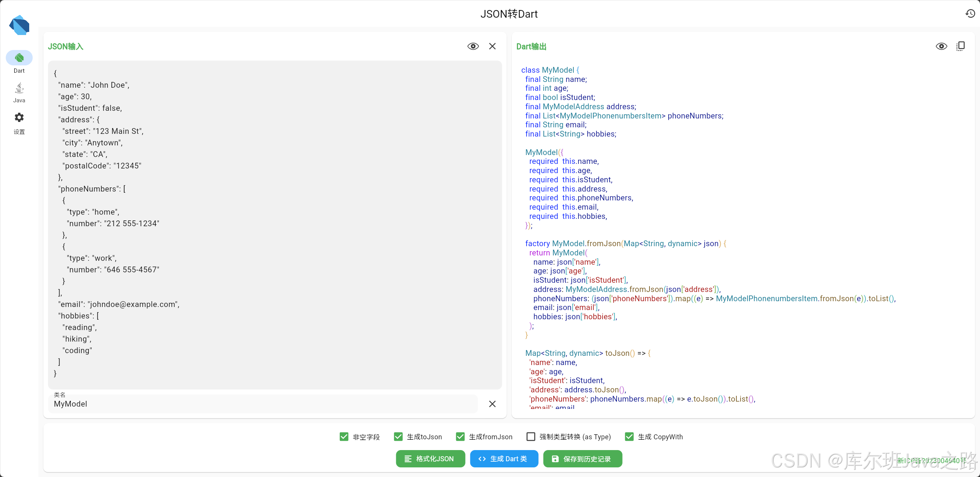This screenshot has width=980, height=477.
Task: Open the history clock icon
Action: pyautogui.click(x=970, y=14)
